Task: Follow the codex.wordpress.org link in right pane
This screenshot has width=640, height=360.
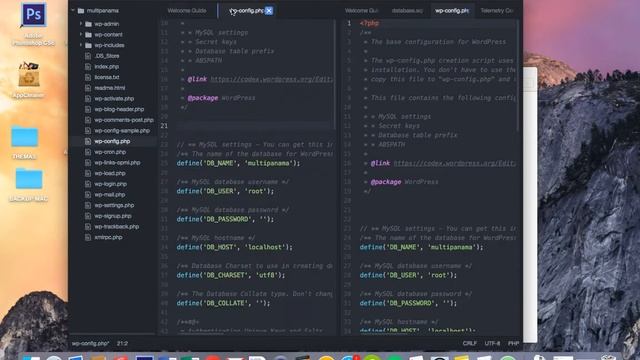Action: pos(454,163)
